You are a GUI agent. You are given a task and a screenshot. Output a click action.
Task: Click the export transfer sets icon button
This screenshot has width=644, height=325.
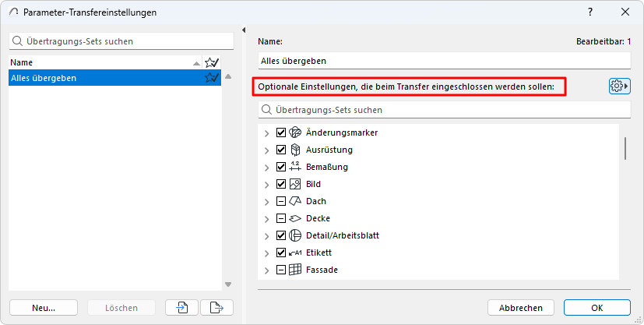[x=216, y=307]
